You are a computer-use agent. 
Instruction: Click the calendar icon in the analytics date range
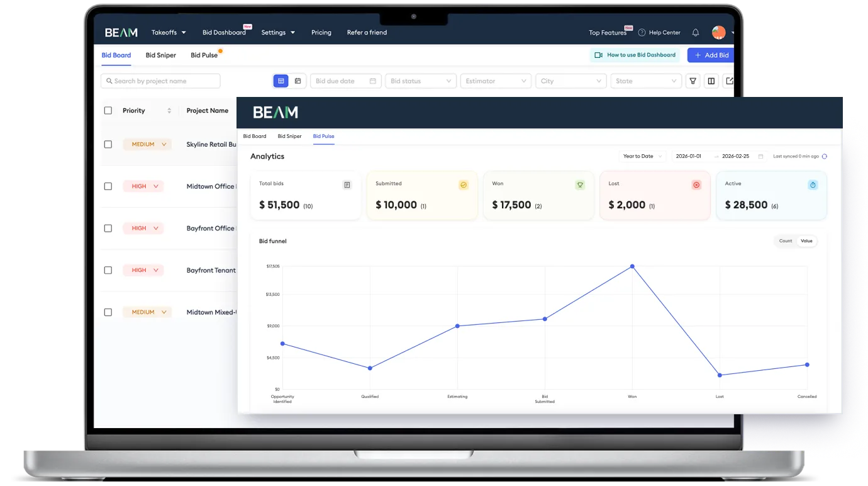pyautogui.click(x=760, y=156)
